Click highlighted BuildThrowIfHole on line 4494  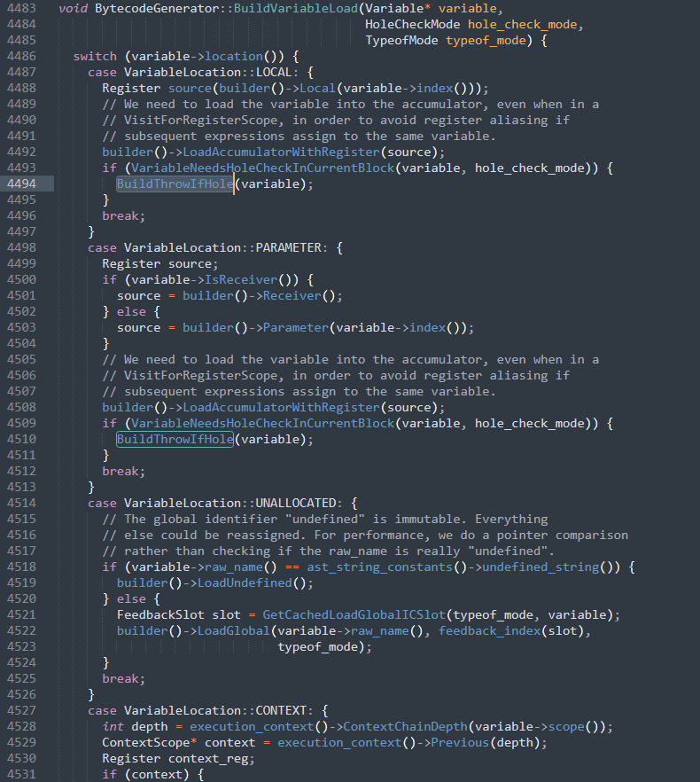point(175,184)
